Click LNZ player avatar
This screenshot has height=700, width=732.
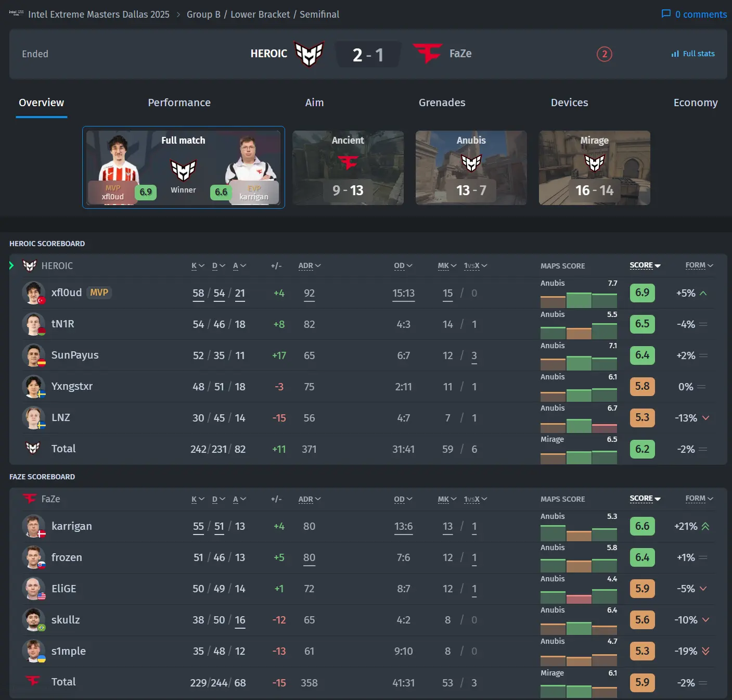[x=33, y=418]
